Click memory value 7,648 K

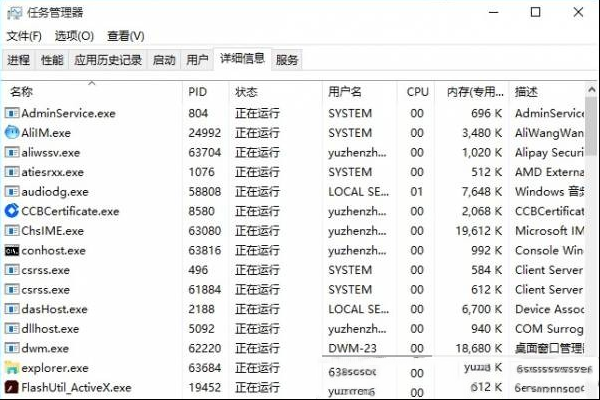point(482,191)
